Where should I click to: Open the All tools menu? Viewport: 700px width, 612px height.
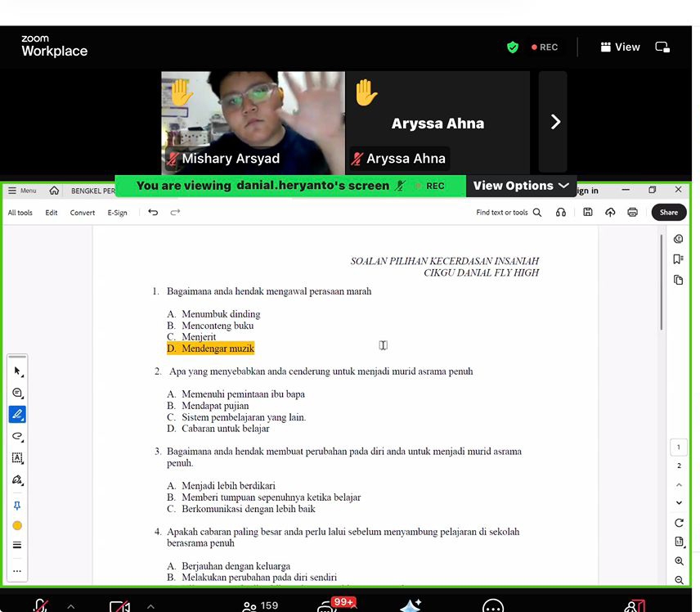pyautogui.click(x=20, y=213)
